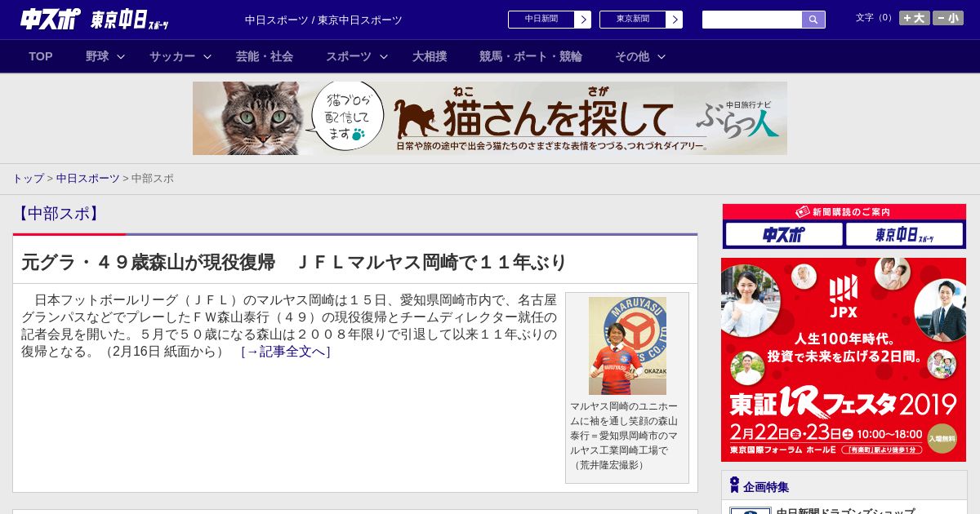
Task: Open その他 menu
Action: click(x=632, y=56)
